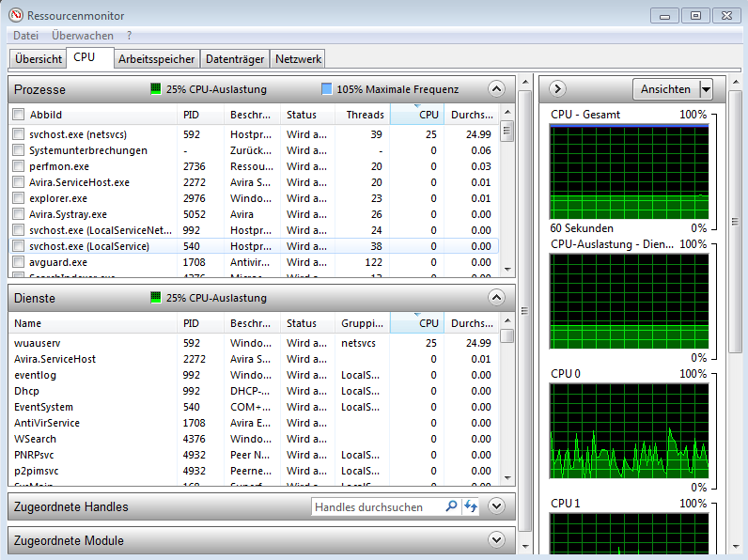Click the Ressourcenmonitor title bar icon
The height and width of the screenshot is (560, 748).
(16, 15)
